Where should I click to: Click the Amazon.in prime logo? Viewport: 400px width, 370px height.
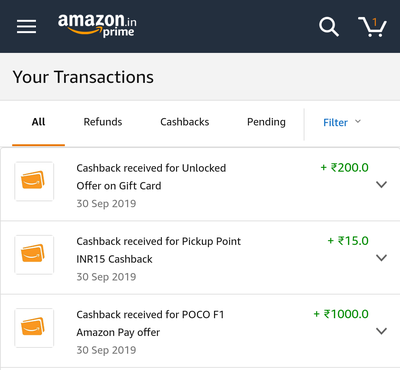click(x=97, y=25)
